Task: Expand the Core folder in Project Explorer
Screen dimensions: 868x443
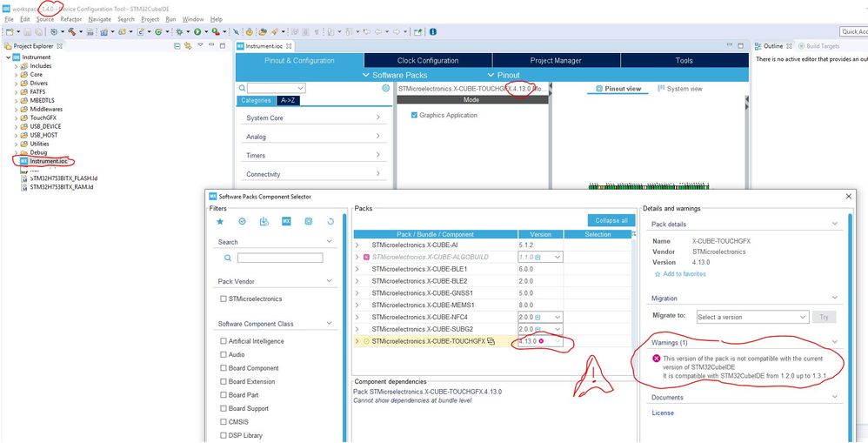Action: [16, 75]
